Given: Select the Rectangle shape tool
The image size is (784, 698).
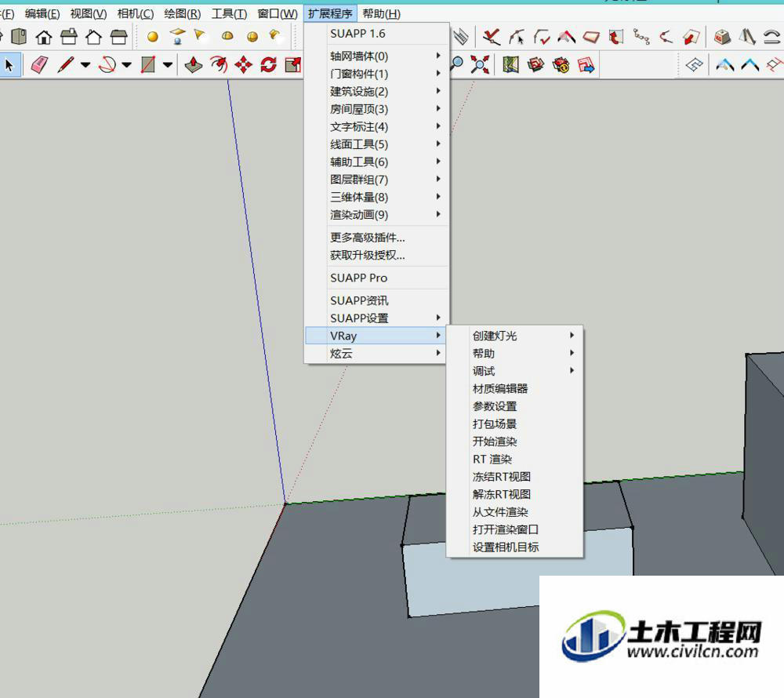Looking at the screenshot, I should coord(148,65).
